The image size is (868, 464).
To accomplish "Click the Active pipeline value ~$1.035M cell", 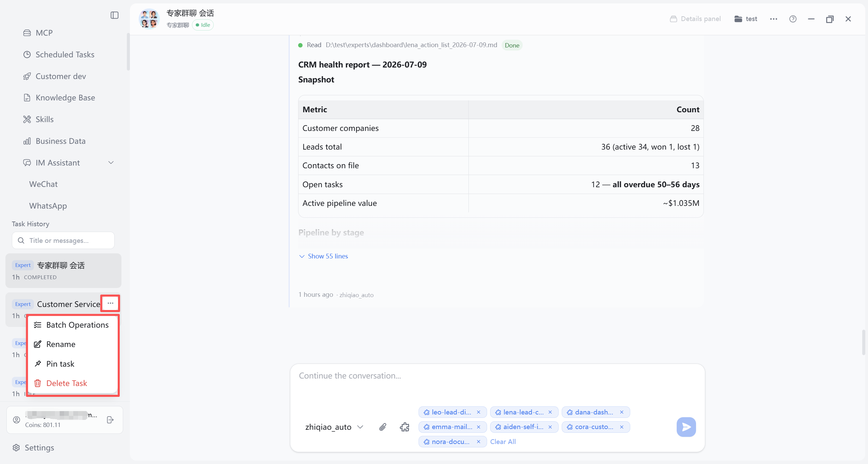I will point(586,203).
